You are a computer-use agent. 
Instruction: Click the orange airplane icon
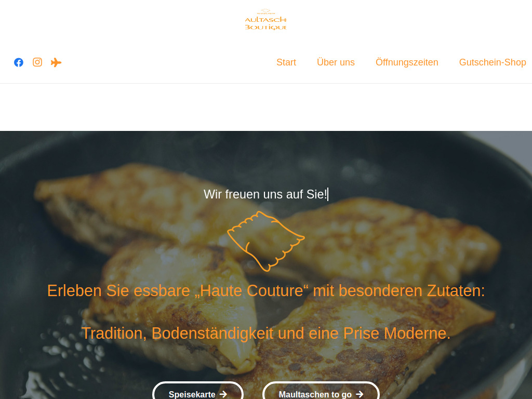click(x=56, y=62)
